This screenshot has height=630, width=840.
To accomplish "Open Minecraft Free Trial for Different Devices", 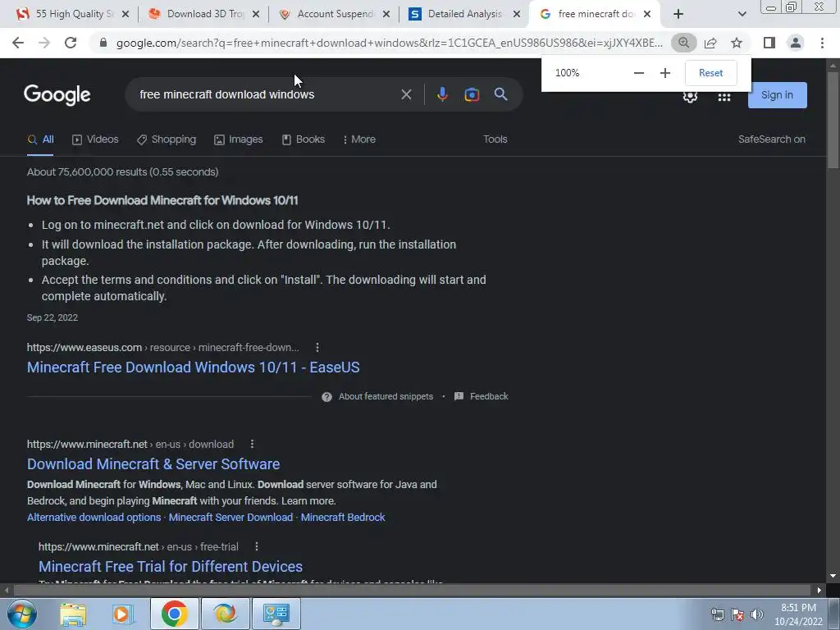I will (x=171, y=566).
